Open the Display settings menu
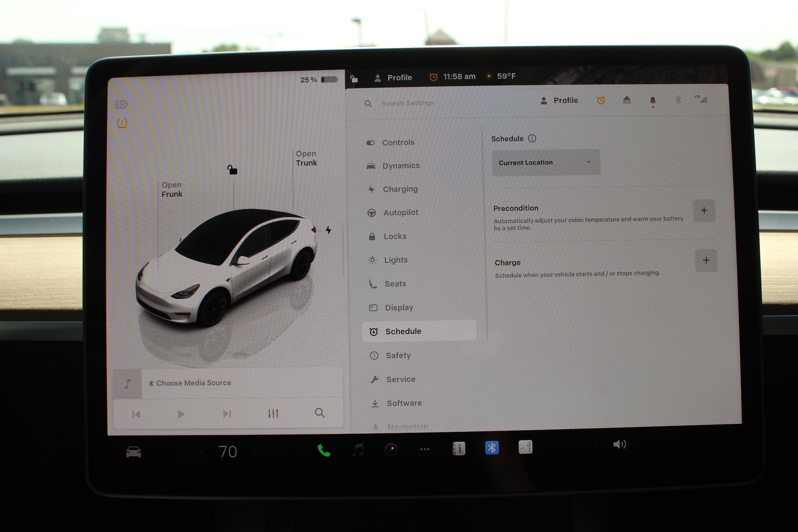Viewport: 798px width, 532px height. [x=391, y=308]
